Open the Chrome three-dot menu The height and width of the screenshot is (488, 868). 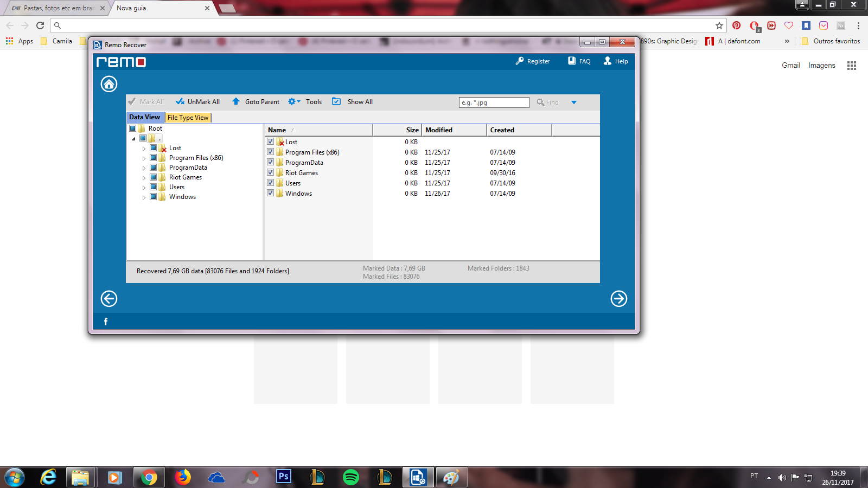pyautogui.click(x=858, y=25)
